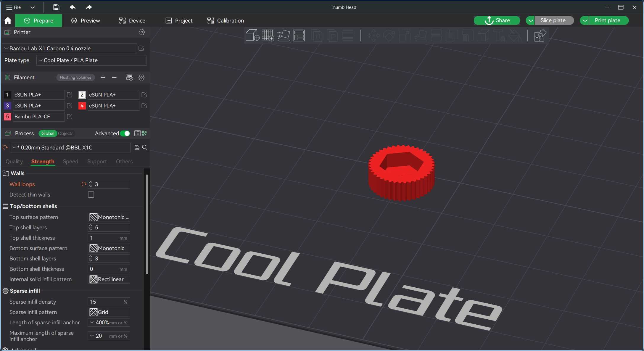Click the undo arrow
644x351 pixels.
coord(73,7)
